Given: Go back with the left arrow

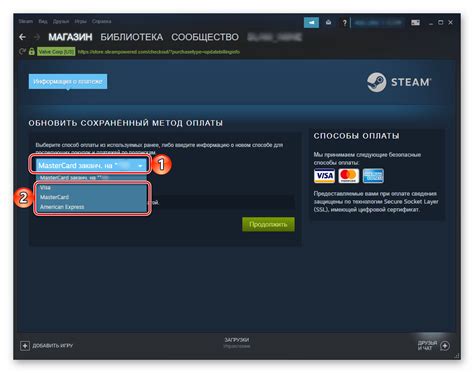Looking at the screenshot, I should point(22,37).
